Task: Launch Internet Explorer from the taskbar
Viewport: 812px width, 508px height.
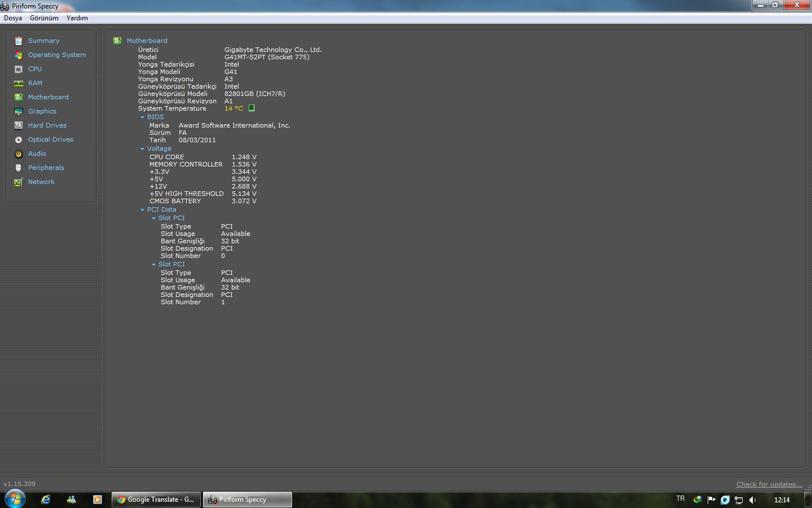Action: tap(46, 500)
